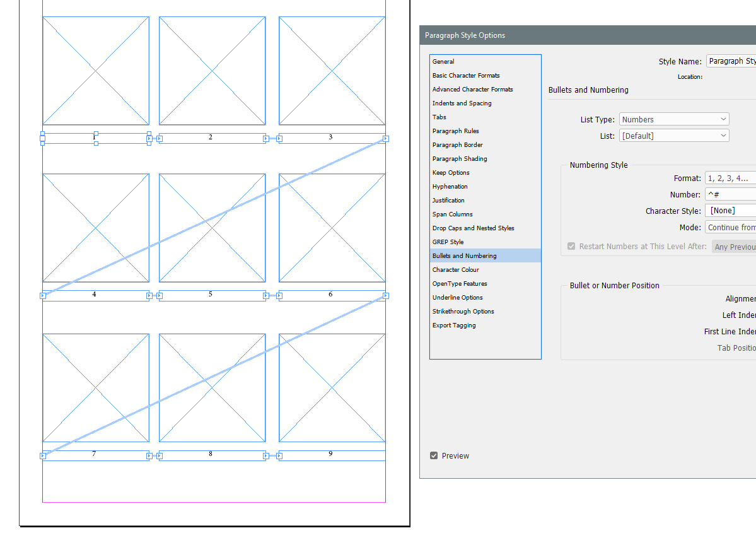The image size is (756, 533).
Task: Select the image placeholder above caption 8
Action: pyautogui.click(x=212, y=388)
